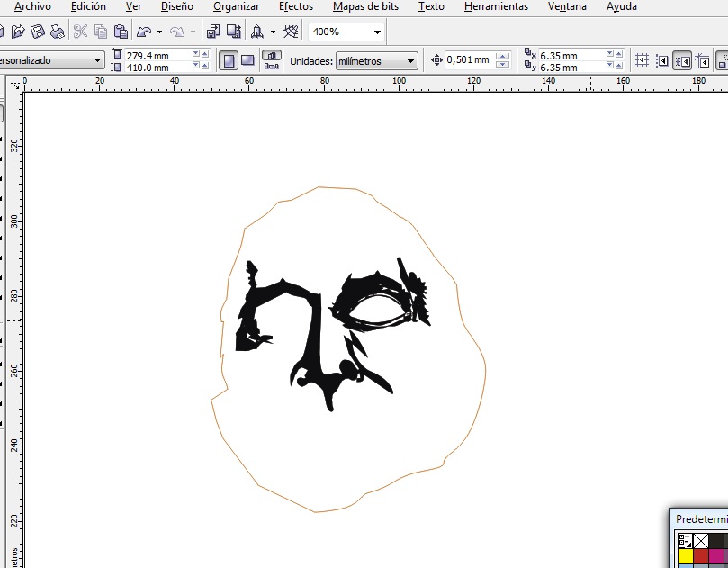Open the Diseño menu
Screen dimensions: 728x568
177,6
